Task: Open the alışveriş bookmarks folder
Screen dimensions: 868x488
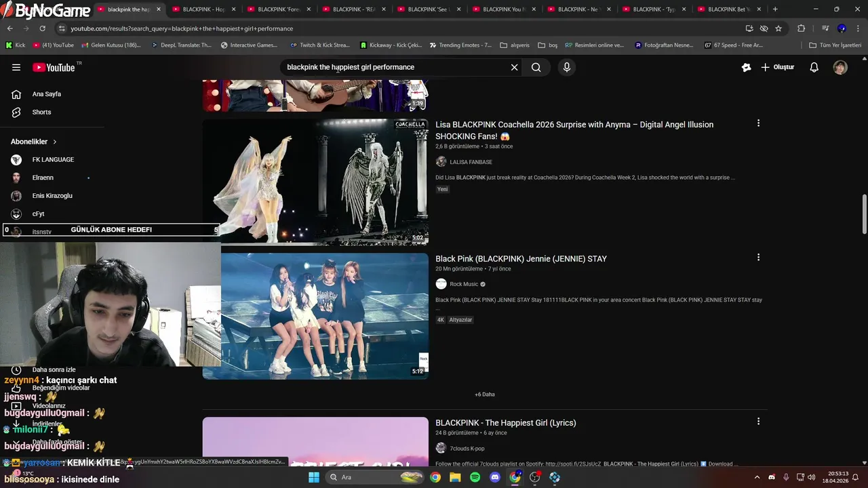Action: [x=515, y=45]
